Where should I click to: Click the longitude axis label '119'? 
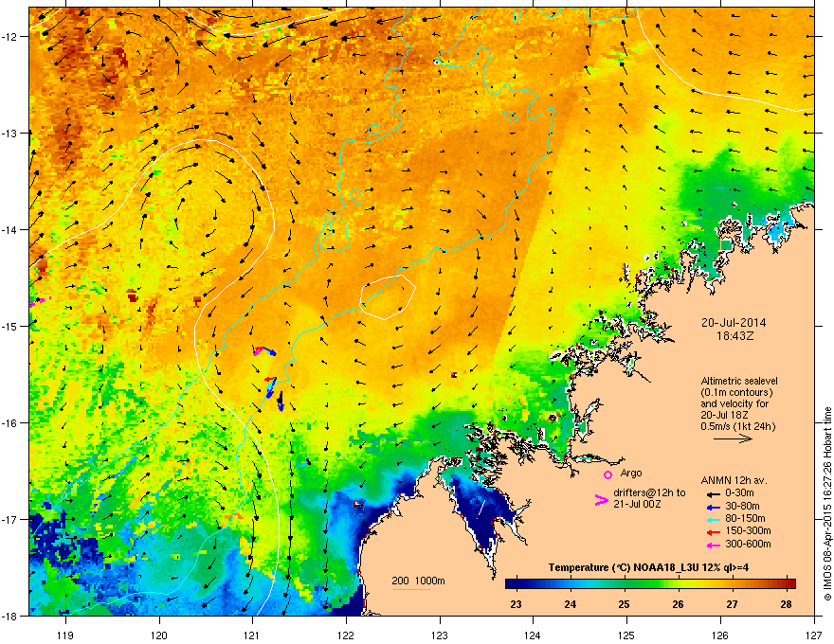(x=65, y=635)
